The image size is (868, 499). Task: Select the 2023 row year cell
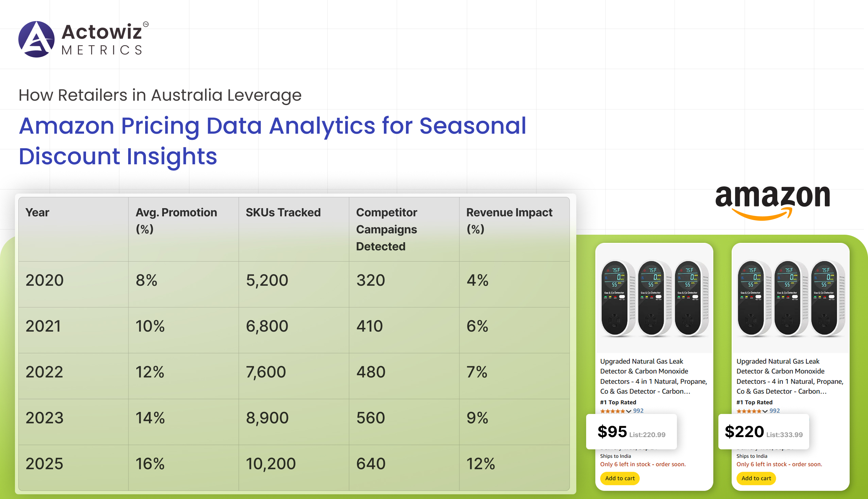click(45, 418)
